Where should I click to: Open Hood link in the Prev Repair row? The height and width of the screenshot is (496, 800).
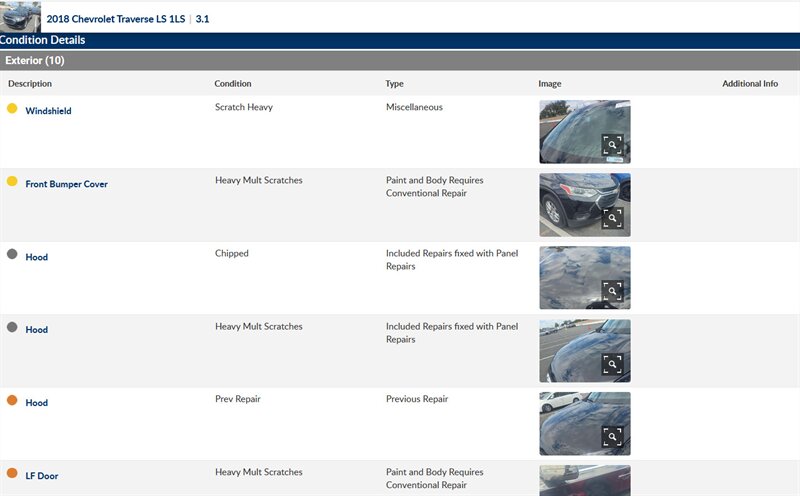tap(37, 403)
